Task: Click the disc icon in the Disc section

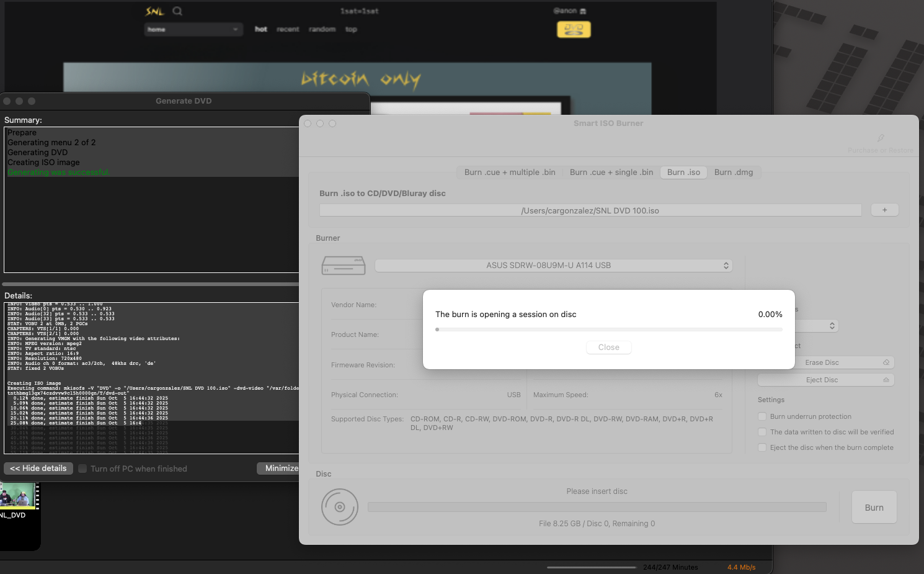Action: 340,507
